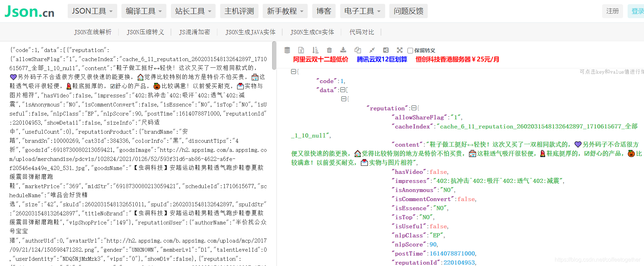Open the 新手教程 dropdown menu
The image size is (644, 266).
285,11
